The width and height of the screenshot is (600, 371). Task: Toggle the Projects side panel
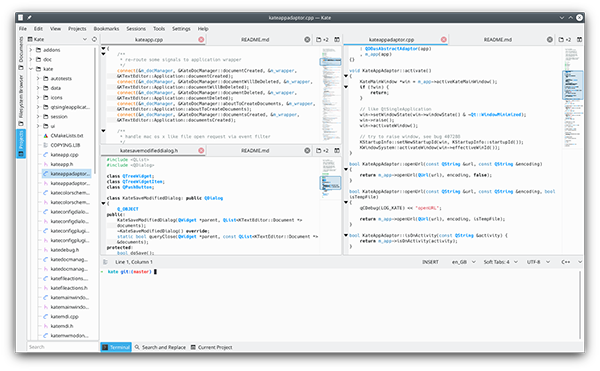(x=21, y=144)
